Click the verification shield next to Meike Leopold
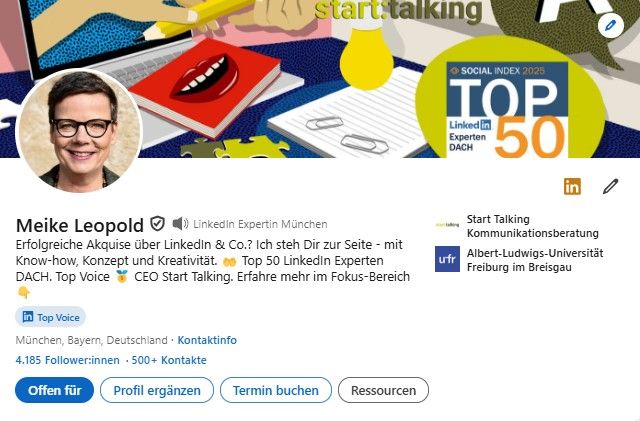640x421 pixels. coord(158,224)
